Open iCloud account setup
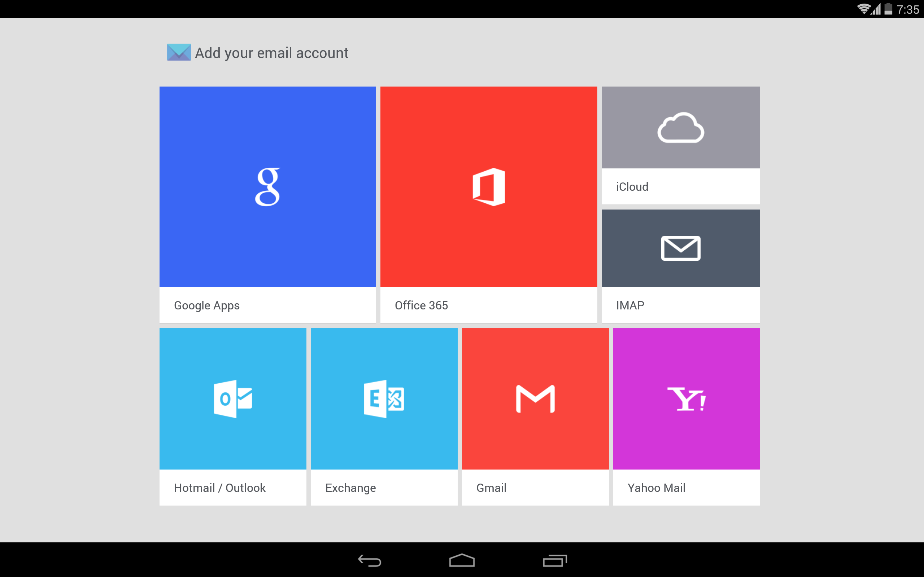Image resolution: width=924 pixels, height=577 pixels. tap(681, 145)
